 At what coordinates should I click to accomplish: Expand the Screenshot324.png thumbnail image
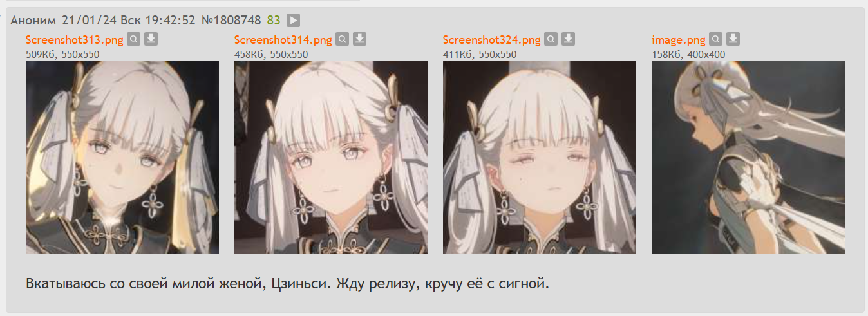click(540, 158)
